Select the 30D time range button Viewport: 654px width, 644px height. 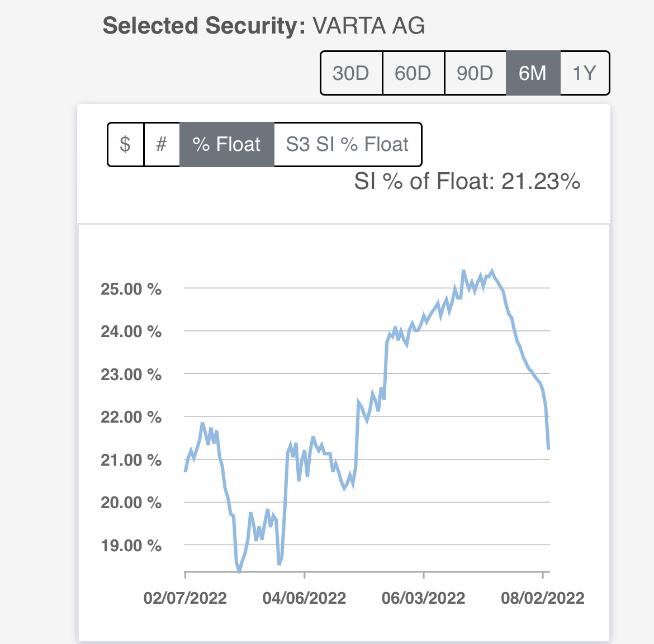pos(351,73)
